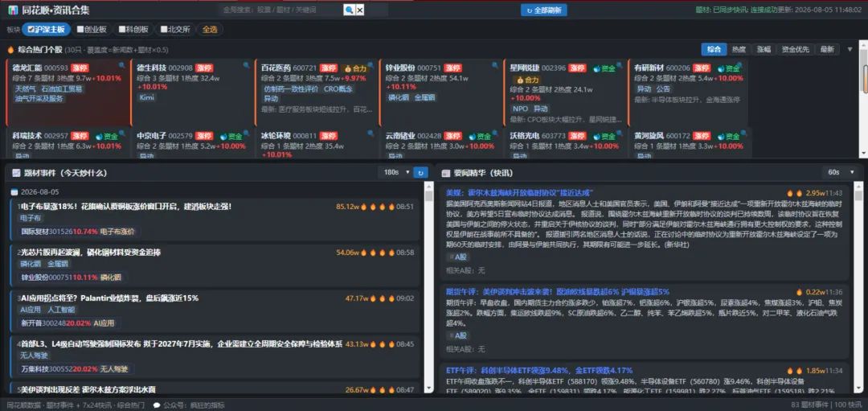
Task: Click the NPO tag on 星网锐捷
Action: coord(520,109)
